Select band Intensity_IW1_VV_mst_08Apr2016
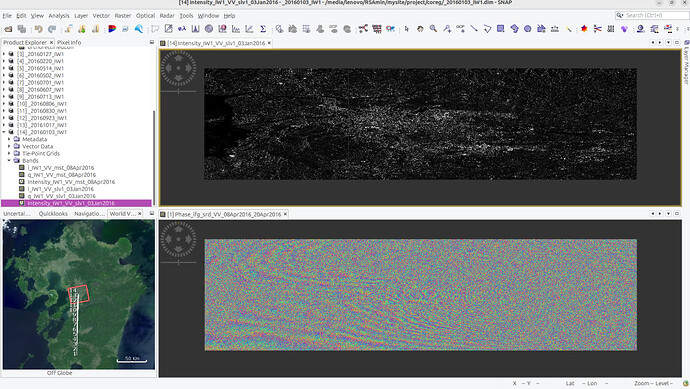The height and width of the screenshot is (389, 690). coord(71,182)
